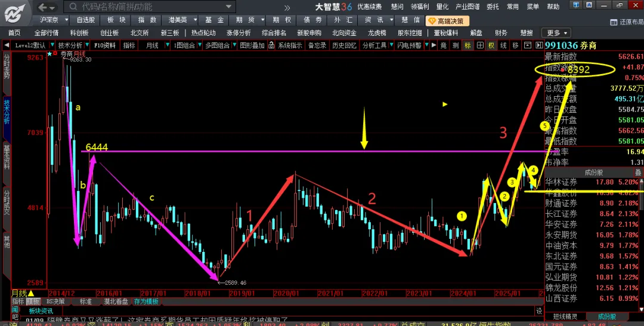Open the 更多 dropdown
Screen dimensions: 644x326
click(x=556, y=33)
